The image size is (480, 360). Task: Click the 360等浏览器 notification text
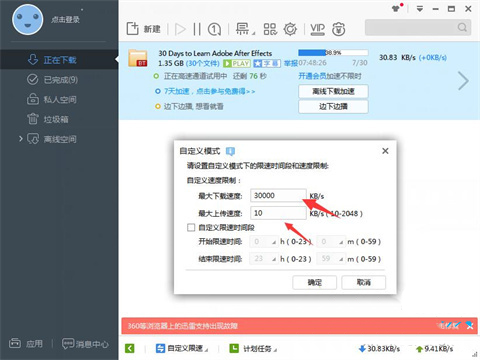pos(183,326)
